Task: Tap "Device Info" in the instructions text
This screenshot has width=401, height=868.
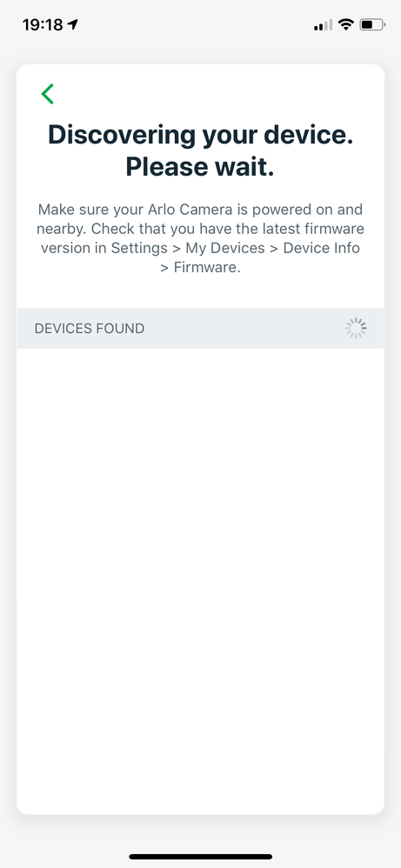Action: [321, 248]
